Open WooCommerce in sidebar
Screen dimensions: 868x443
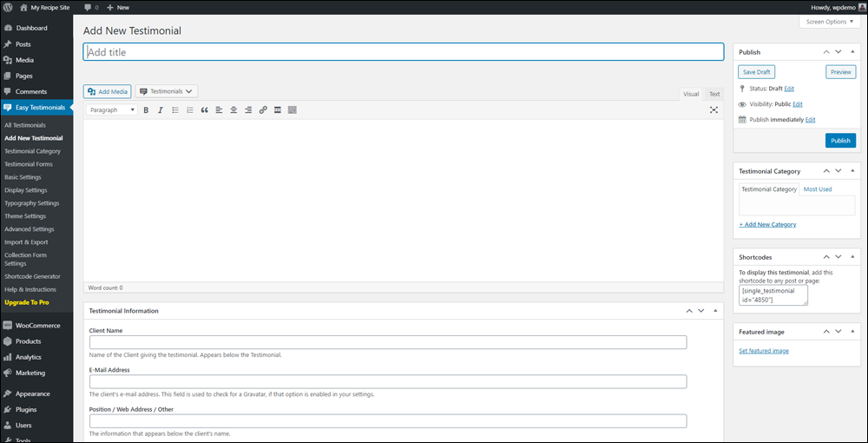point(36,325)
